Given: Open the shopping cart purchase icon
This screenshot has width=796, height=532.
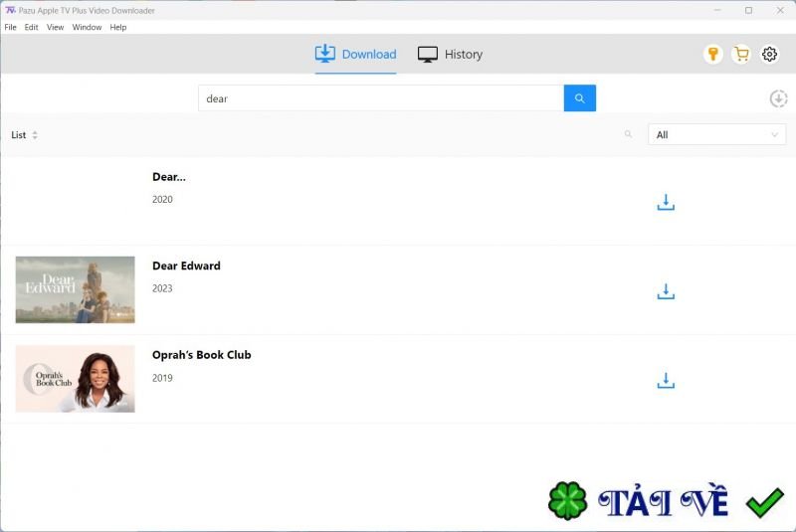Looking at the screenshot, I should click(x=741, y=54).
